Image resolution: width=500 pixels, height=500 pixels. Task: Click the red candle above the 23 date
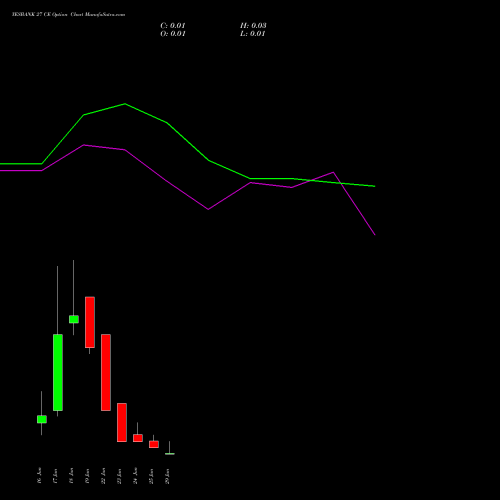[x=122, y=423]
